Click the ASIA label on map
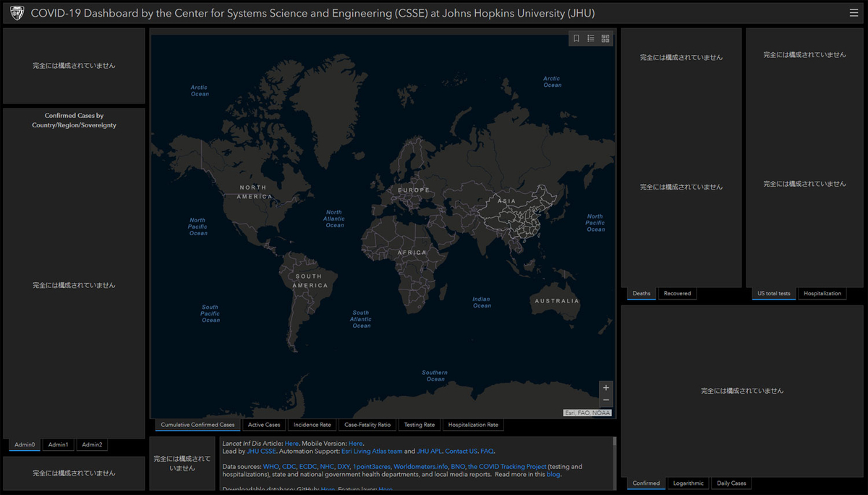This screenshot has height=495, width=868. tap(507, 200)
